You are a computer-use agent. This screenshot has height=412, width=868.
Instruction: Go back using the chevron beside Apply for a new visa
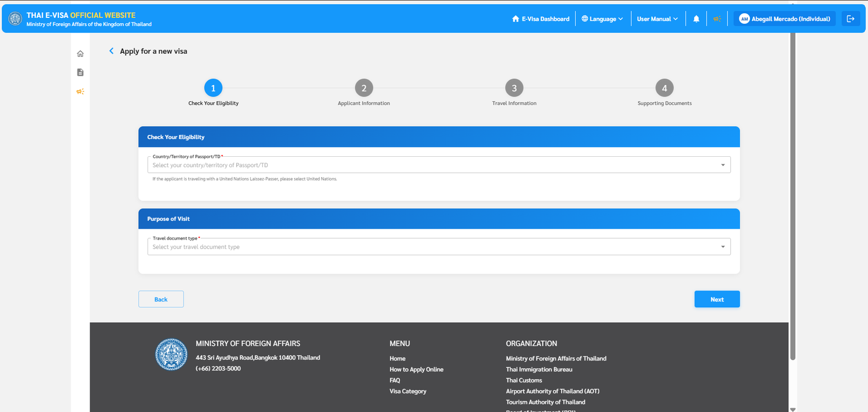(112, 51)
